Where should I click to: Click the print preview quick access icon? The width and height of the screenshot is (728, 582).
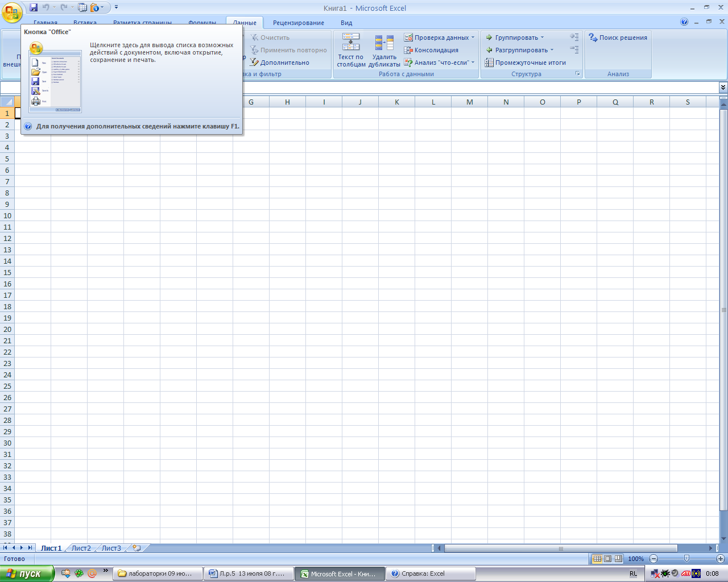[82, 7]
